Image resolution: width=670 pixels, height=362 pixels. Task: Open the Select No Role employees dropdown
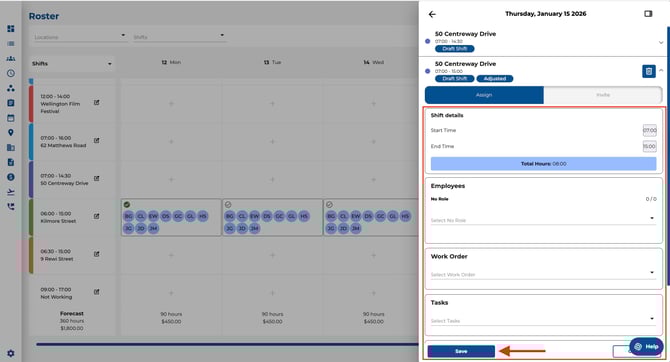pyautogui.click(x=543, y=220)
